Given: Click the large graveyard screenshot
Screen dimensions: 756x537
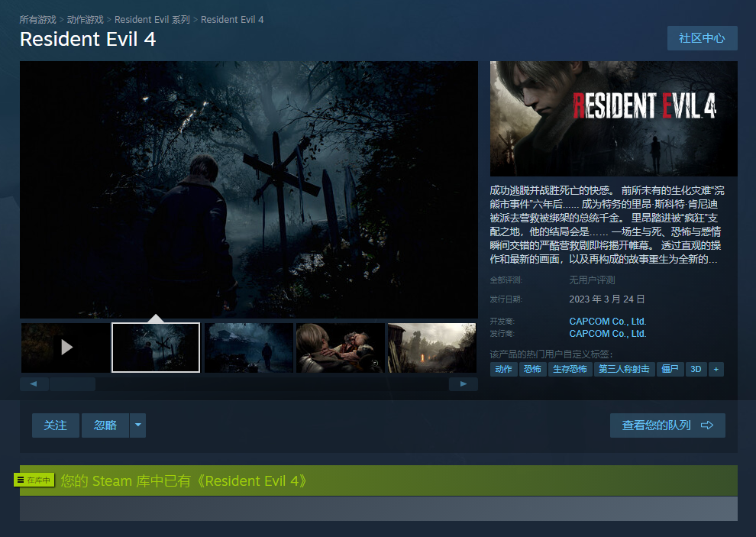Looking at the screenshot, I should pyautogui.click(x=249, y=189).
